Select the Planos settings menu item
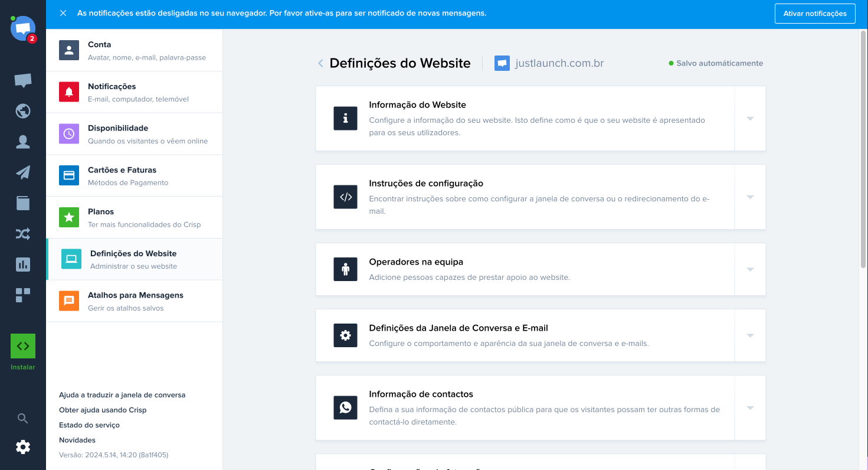The image size is (868, 470). 135,217
